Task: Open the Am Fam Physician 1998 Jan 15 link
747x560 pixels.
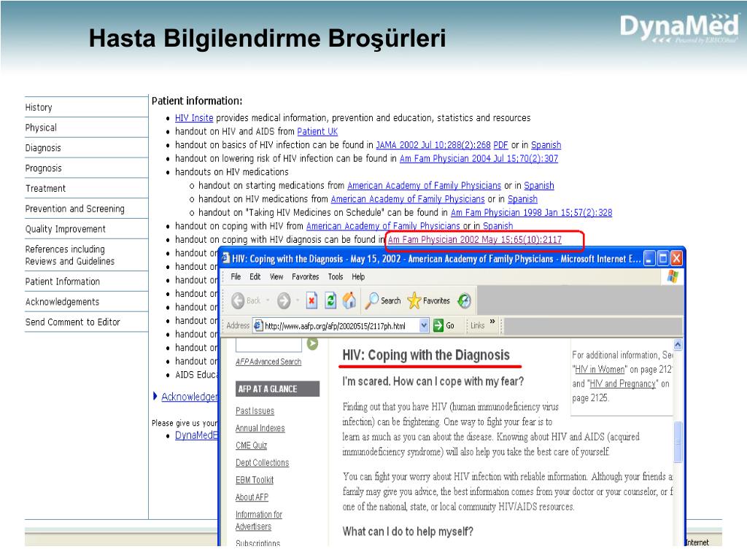Action: 532,212
